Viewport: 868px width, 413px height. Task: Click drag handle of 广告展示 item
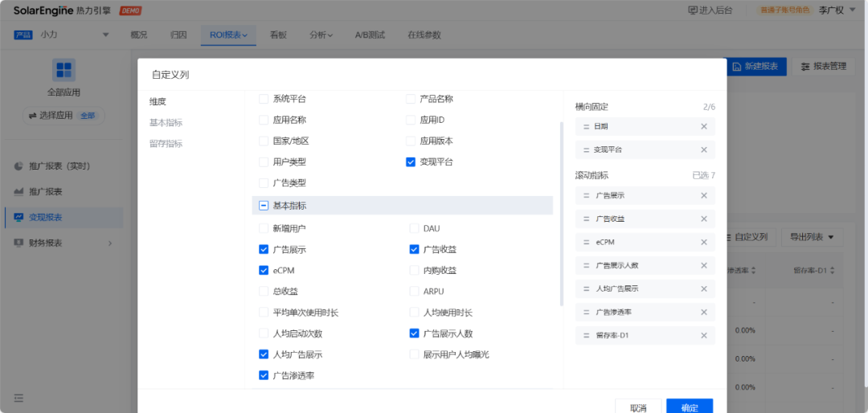click(x=586, y=195)
